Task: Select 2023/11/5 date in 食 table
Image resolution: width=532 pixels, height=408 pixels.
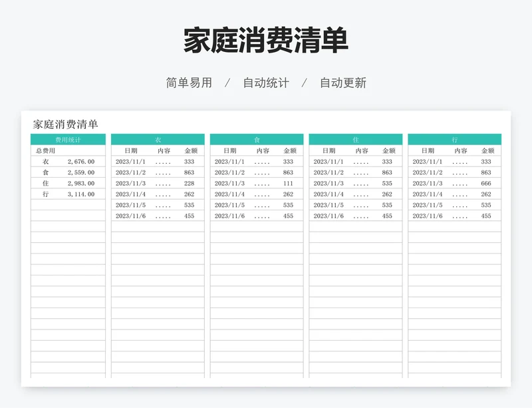Action: tap(229, 205)
